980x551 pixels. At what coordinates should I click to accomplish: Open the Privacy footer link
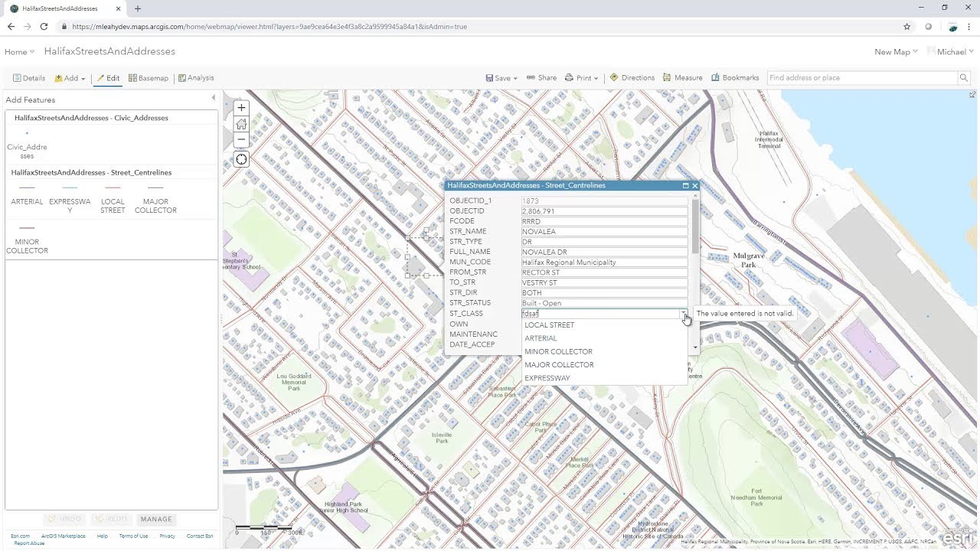point(168,536)
